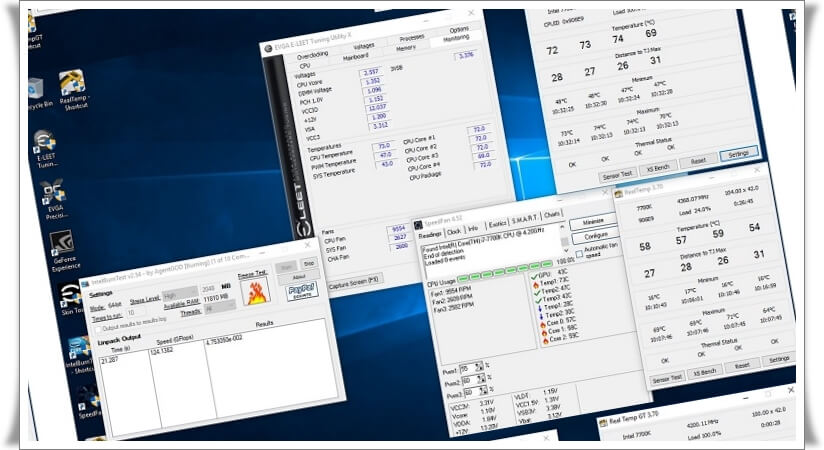The width and height of the screenshot is (824, 450).
Task: Open About in IntelBurnTest
Action: pos(299,277)
